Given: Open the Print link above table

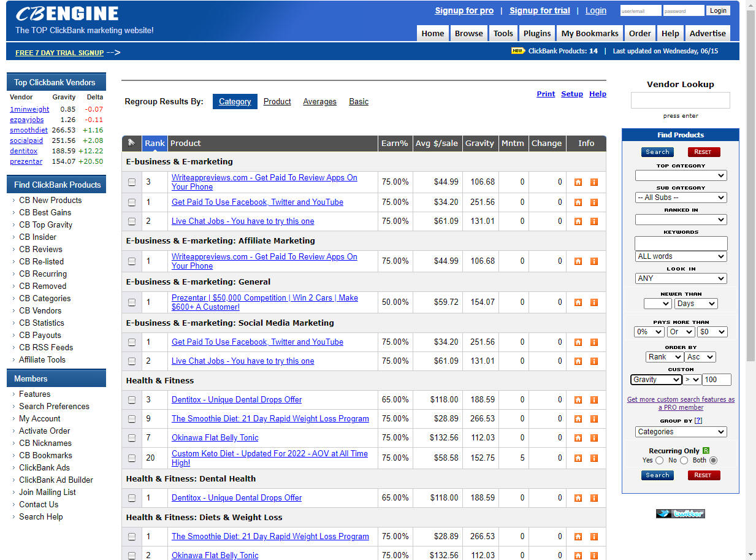Looking at the screenshot, I should pyautogui.click(x=546, y=94).
